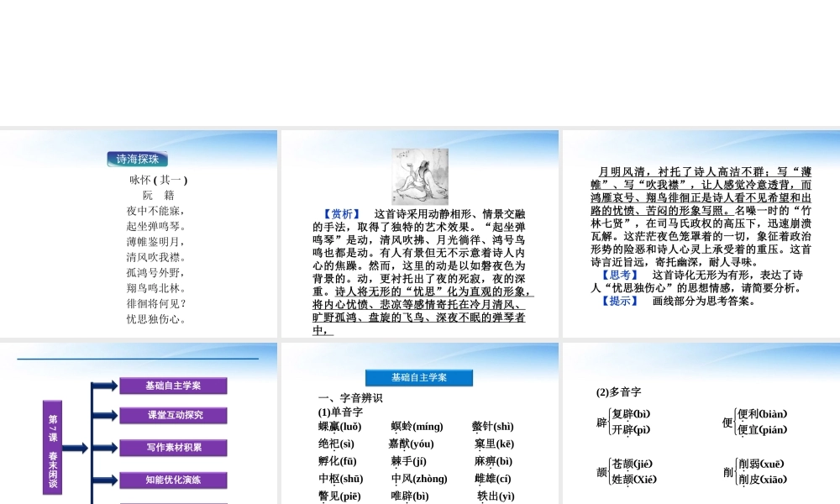Click the "诗海探珠" title badge

(138, 159)
